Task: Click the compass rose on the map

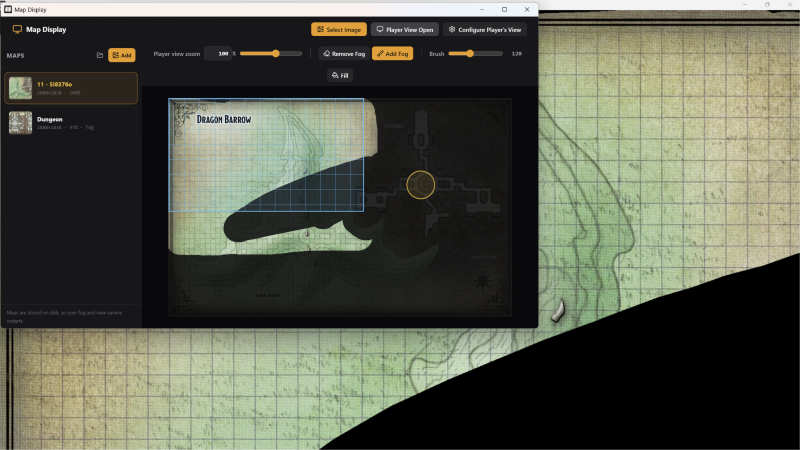Action: click(x=483, y=280)
